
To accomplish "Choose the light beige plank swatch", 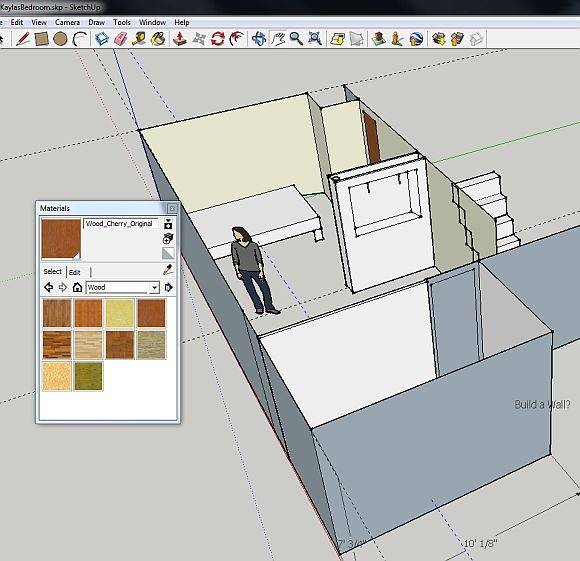I will (88, 345).
